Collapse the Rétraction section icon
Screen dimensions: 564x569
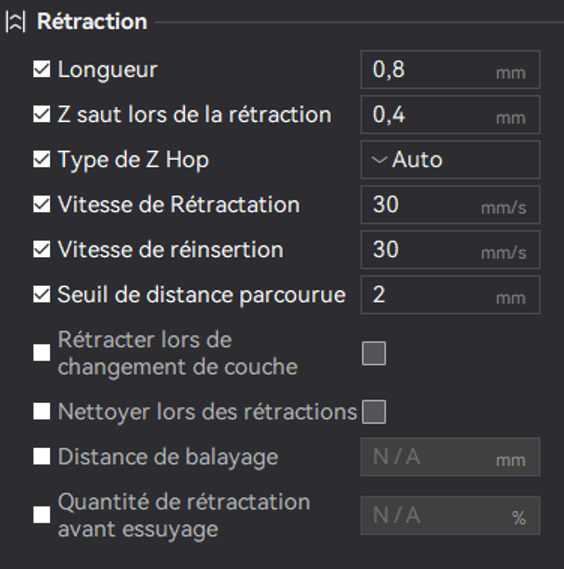(16, 22)
